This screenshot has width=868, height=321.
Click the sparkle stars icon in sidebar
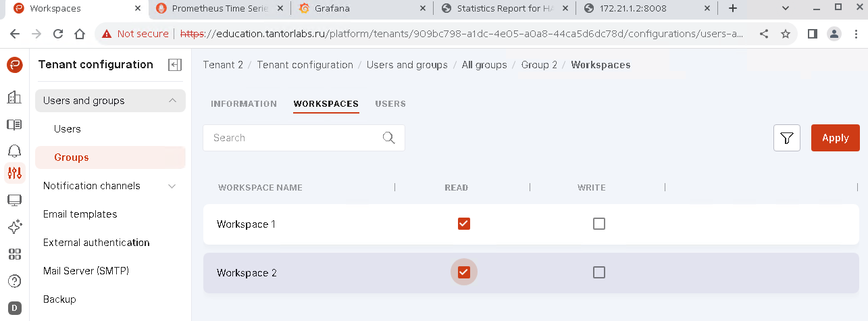[14, 227]
